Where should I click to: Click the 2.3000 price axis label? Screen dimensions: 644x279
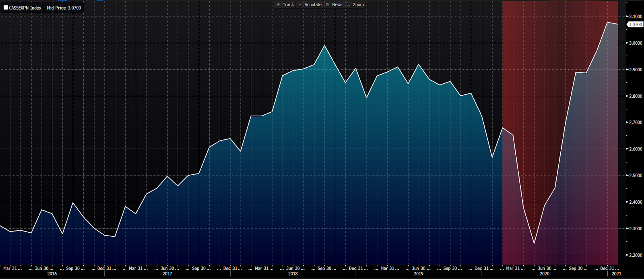pos(636,229)
